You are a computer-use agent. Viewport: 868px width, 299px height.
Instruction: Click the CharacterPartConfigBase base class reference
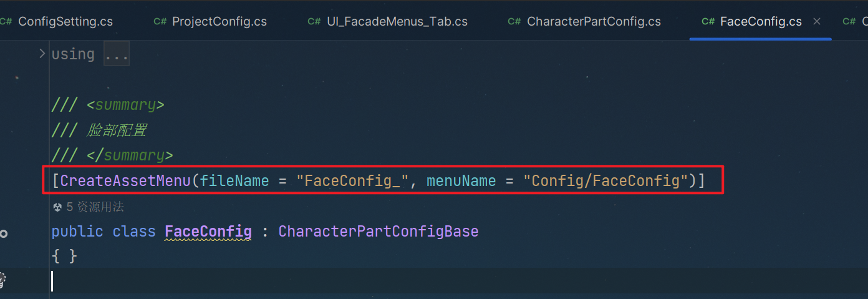pyautogui.click(x=378, y=232)
